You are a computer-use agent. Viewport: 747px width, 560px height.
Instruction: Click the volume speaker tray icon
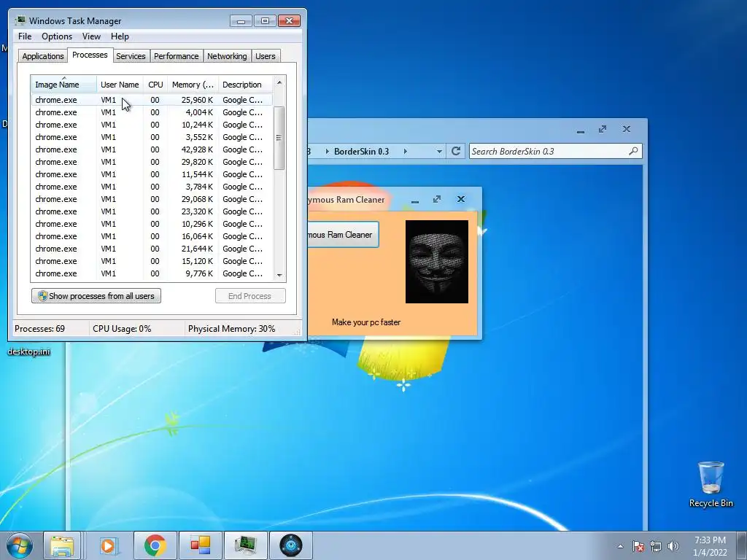[673, 546]
